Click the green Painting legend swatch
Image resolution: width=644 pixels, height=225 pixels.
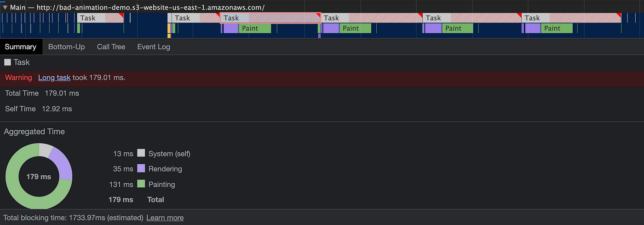(x=141, y=184)
